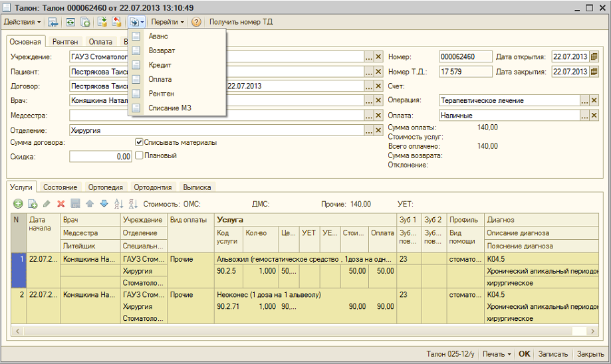Open the Действия dropdown menu
611x364 pixels.
coord(22,22)
